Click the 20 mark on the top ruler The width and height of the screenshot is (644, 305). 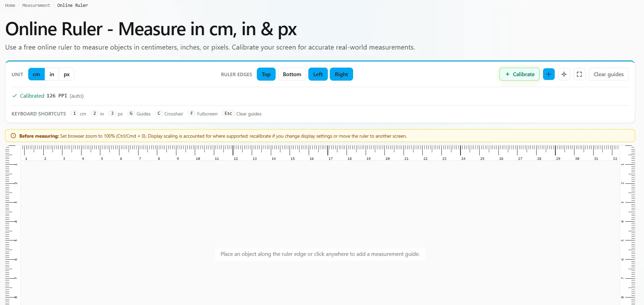pyautogui.click(x=387, y=159)
